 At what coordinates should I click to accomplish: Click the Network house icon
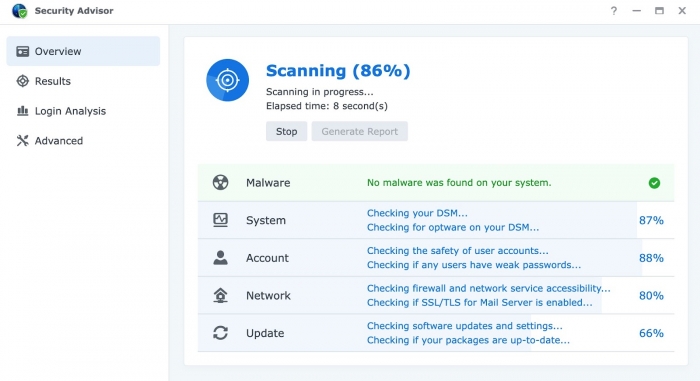(221, 295)
